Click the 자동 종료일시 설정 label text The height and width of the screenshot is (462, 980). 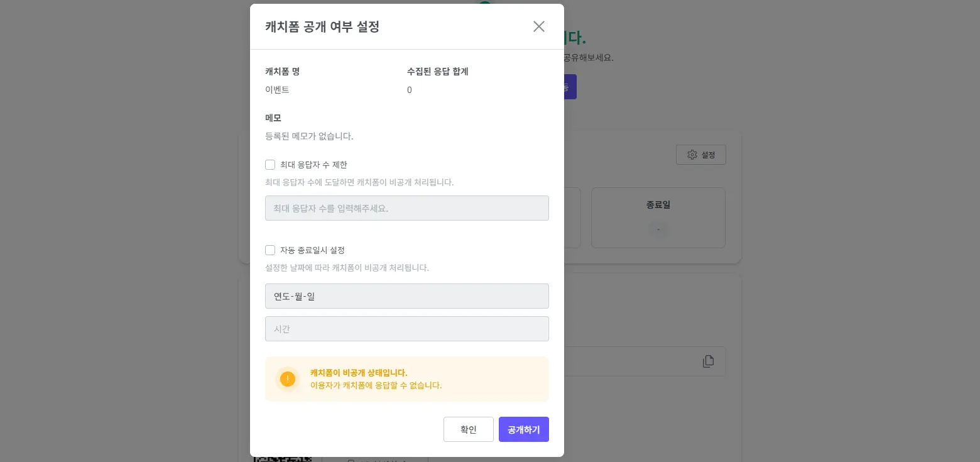(312, 250)
